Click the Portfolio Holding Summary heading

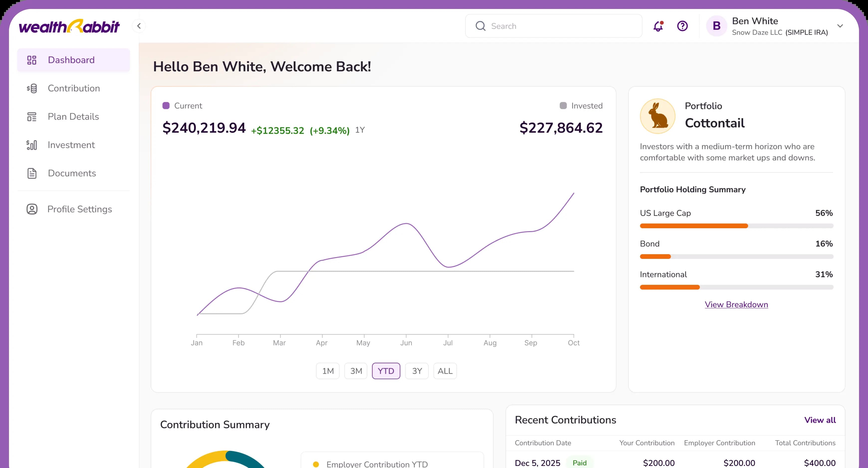point(693,189)
